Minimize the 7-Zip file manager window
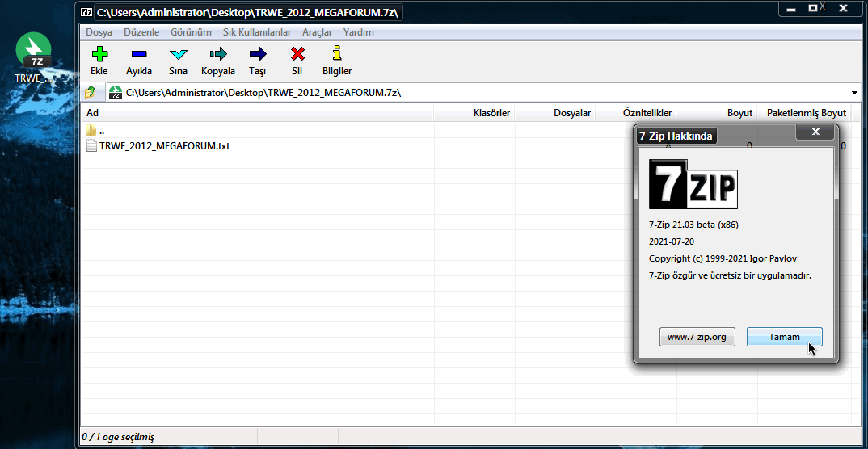Screen dimensions: 868x449 click(790, 8)
